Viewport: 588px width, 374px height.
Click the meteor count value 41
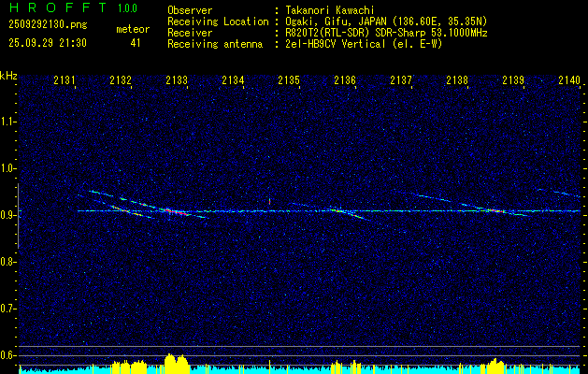tap(136, 43)
